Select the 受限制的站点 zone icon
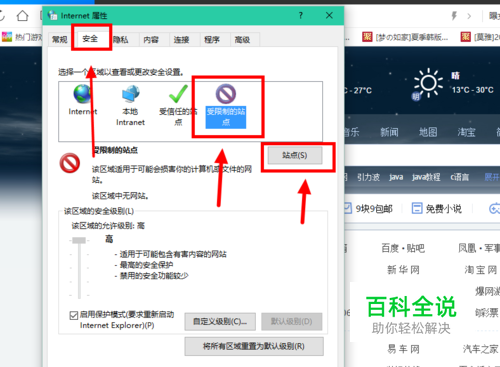Viewport: 500px width, 367px height. (x=226, y=94)
